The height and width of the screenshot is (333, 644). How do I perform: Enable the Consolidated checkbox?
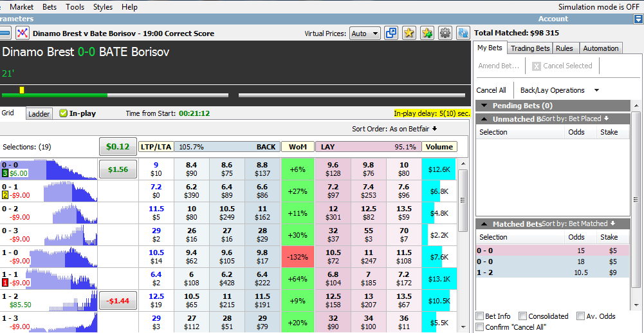[x=522, y=316]
